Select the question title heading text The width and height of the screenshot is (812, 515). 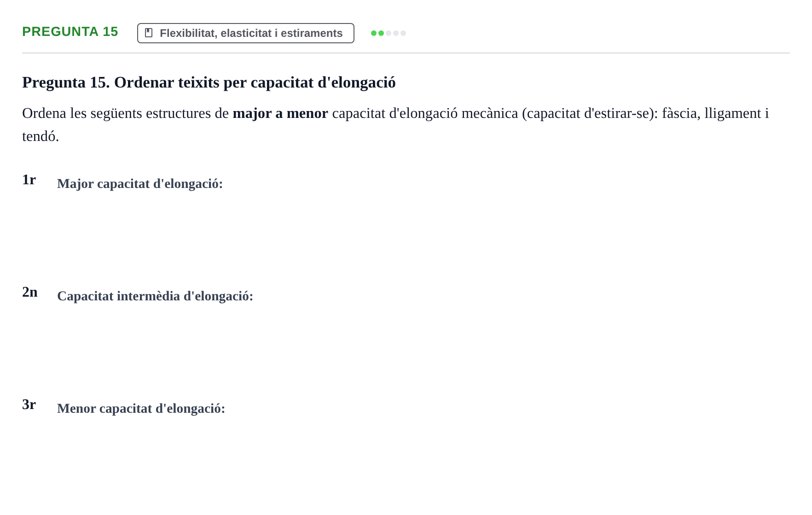[209, 82]
